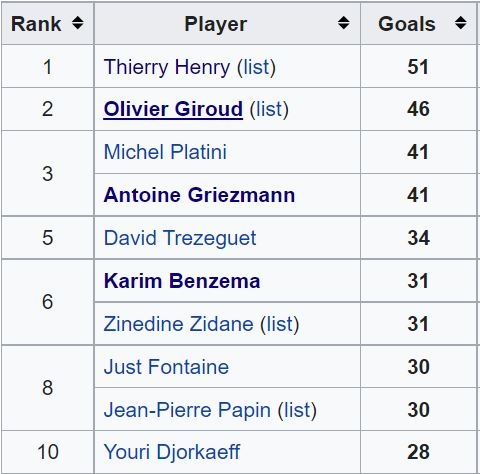The width and height of the screenshot is (480, 474).
Task: Click the Player column header text
Action: tap(216, 24)
